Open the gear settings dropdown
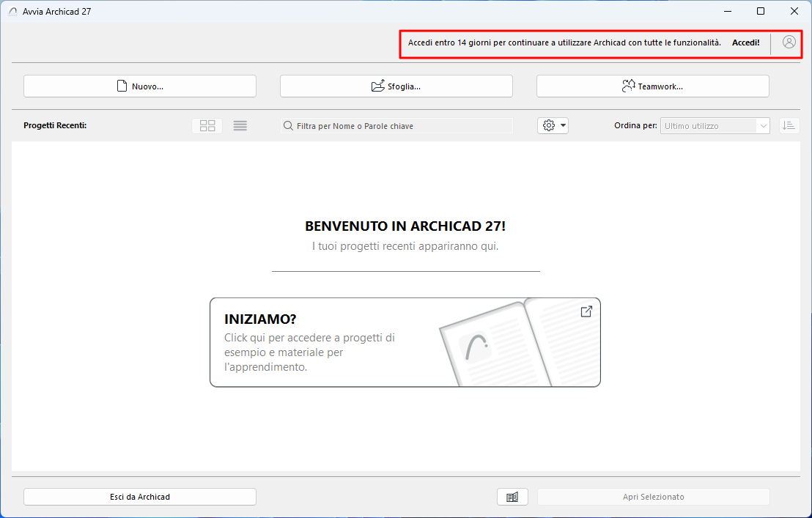The width and height of the screenshot is (812, 518). coord(553,126)
